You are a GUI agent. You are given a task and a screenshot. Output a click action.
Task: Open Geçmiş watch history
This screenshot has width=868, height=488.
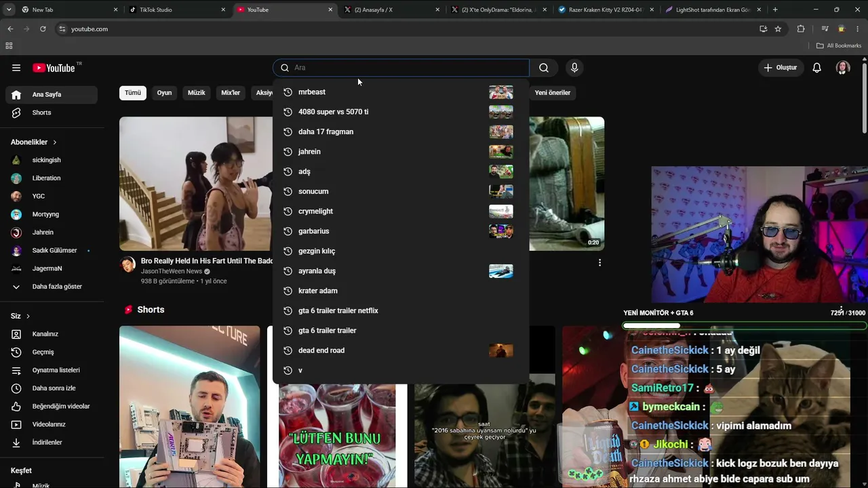coord(52,352)
